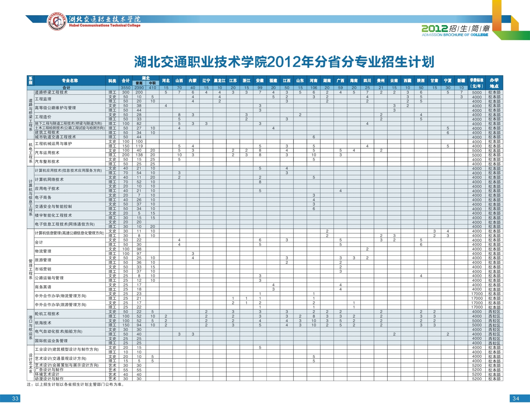This screenshot has width=530, height=420.
Task: Select the 江苏 column header
Action: pyautogui.click(x=233, y=81)
